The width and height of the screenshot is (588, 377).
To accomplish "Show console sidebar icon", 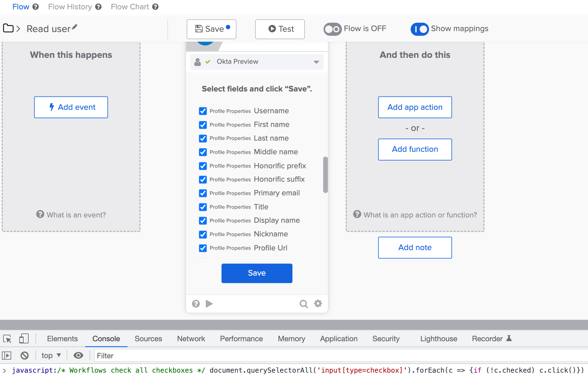I will click(7, 356).
